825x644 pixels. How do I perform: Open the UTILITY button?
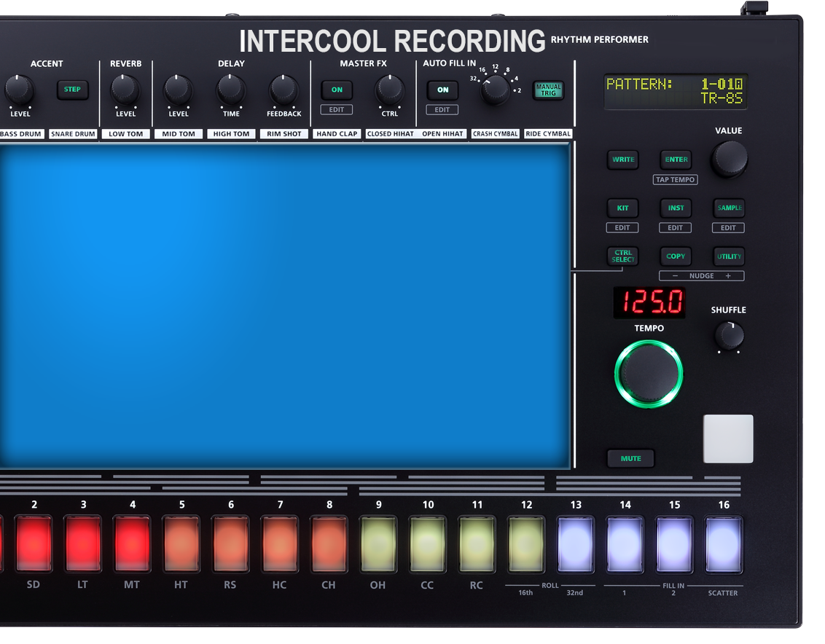point(728,256)
